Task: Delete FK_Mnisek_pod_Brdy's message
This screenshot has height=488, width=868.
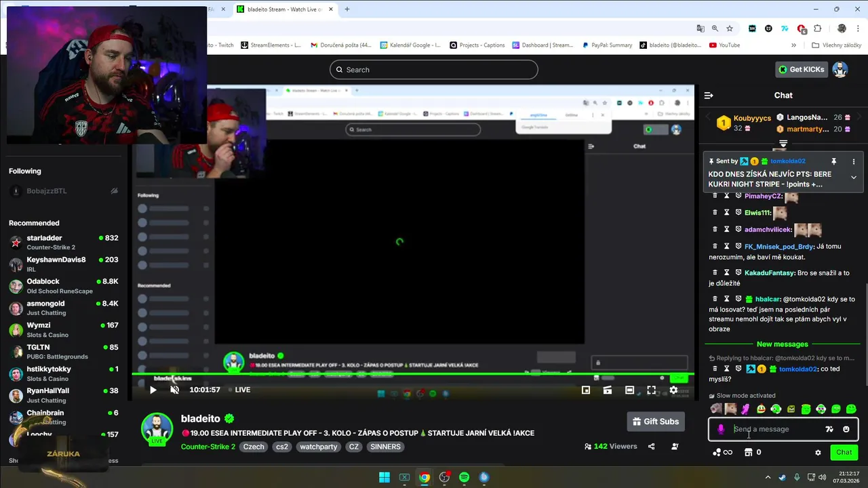Action: (715, 246)
